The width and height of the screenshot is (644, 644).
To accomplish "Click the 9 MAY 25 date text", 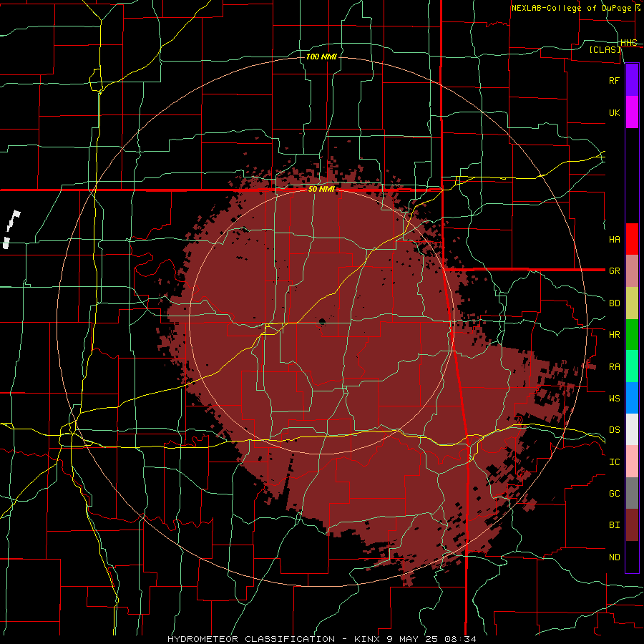I will (x=412, y=639).
